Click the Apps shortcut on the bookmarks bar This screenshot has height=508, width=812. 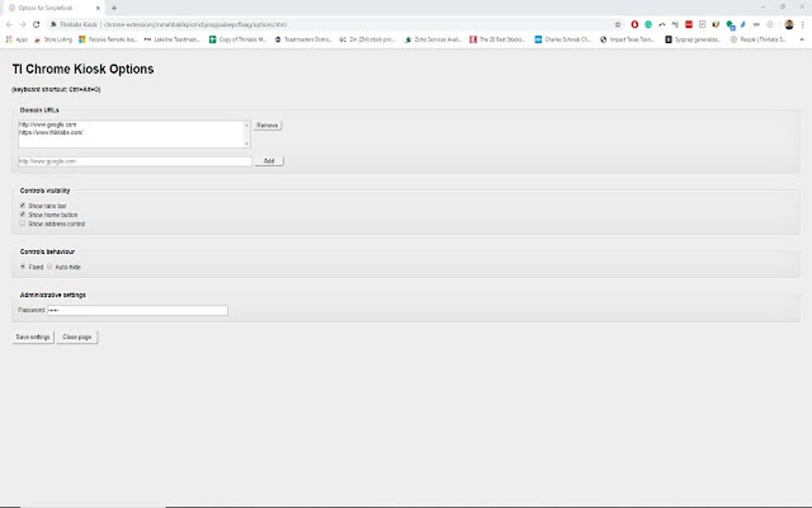point(18,39)
